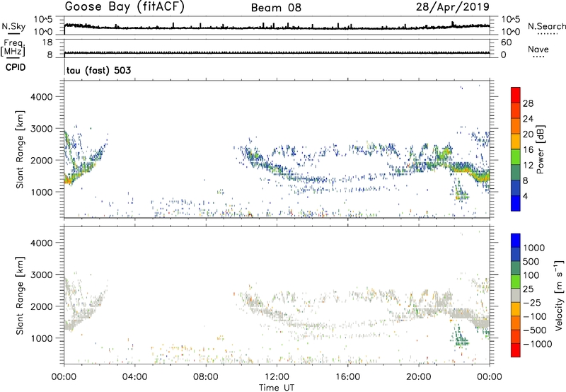The height and width of the screenshot is (392, 566).
Task: Click the date "28/Apr/2019"
Action: pos(453,6)
